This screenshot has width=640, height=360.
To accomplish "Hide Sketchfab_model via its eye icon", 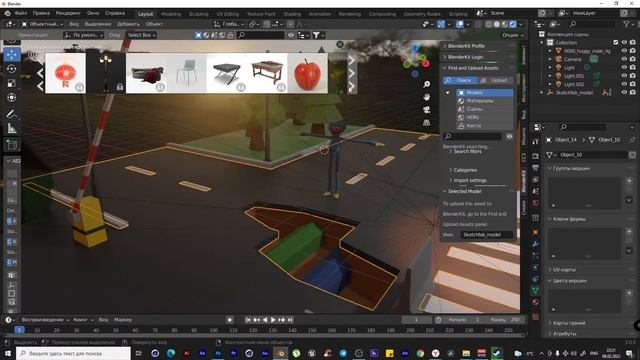I will 624,93.
